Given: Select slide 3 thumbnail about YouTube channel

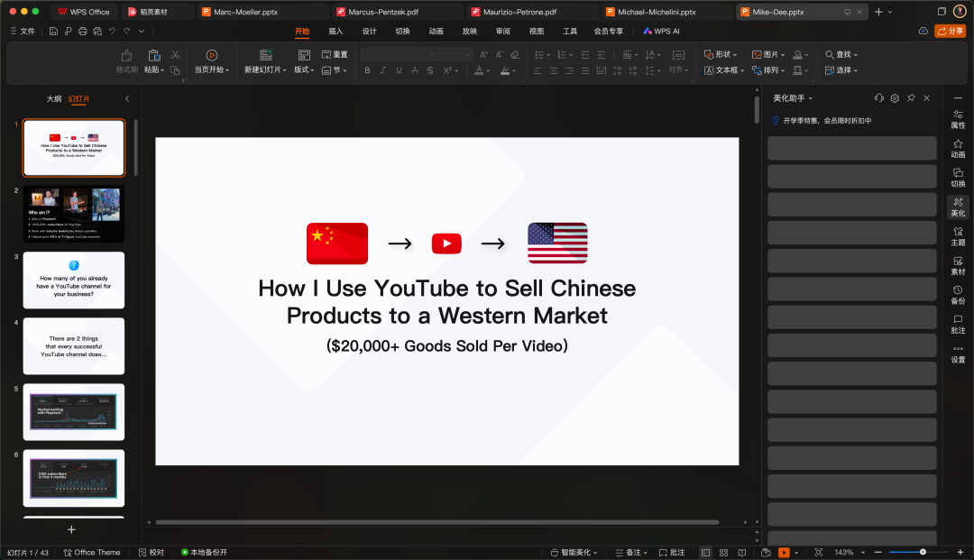Looking at the screenshot, I should 74,280.
